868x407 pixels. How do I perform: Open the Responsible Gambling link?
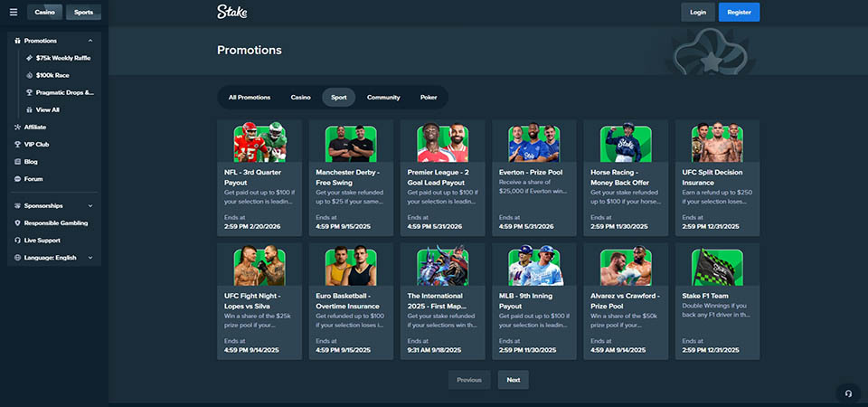click(x=56, y=223)
